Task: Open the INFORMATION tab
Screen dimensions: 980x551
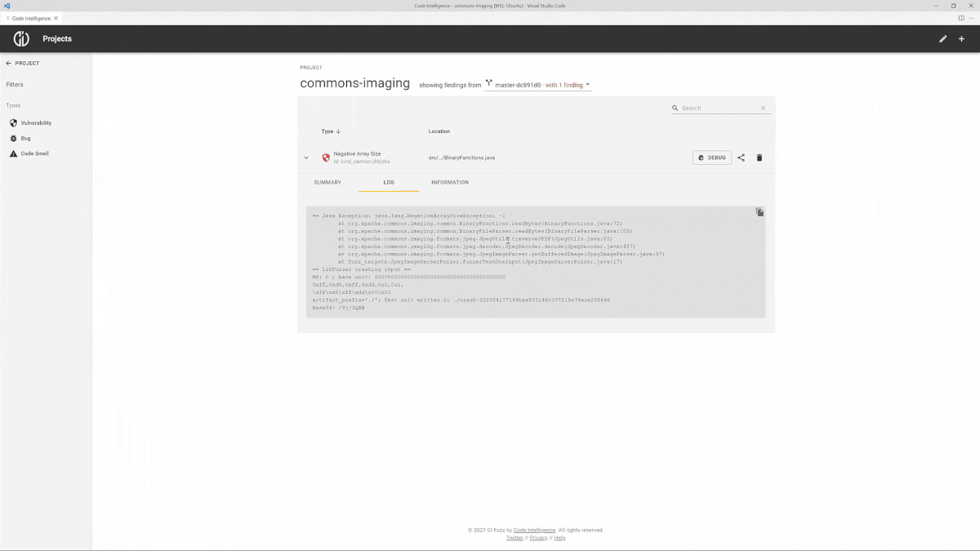Action: [450, 182]
